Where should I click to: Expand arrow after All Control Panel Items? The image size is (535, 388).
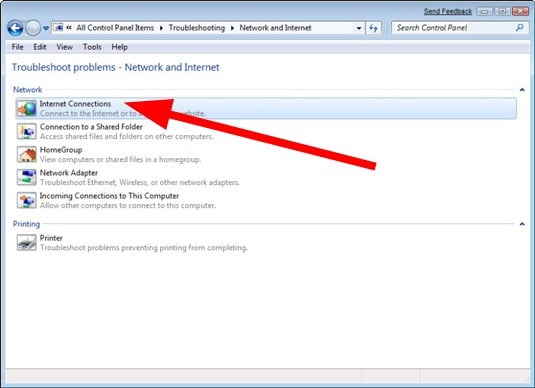(161, 28)
